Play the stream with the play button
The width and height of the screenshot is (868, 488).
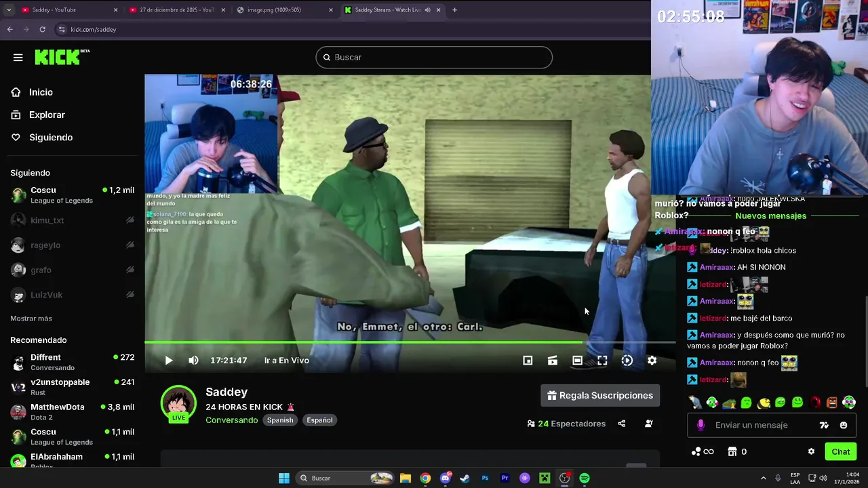pyautogui.click(x=169, y=361)
